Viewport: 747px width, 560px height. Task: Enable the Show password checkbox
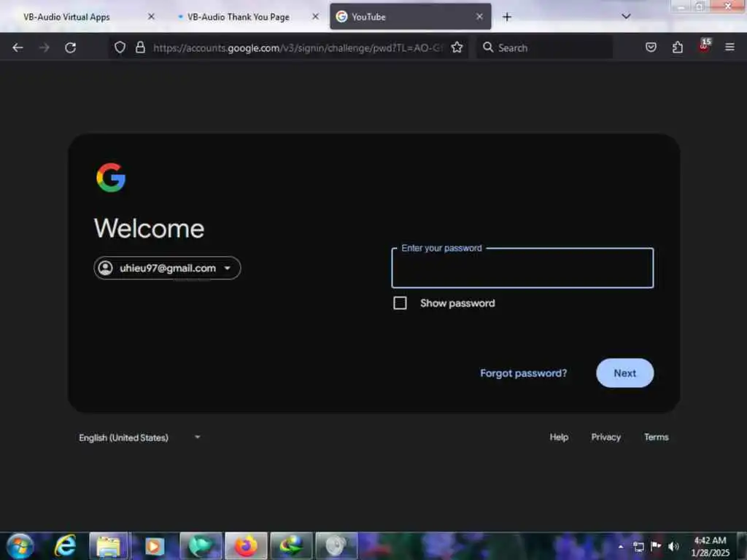(400, 303)
